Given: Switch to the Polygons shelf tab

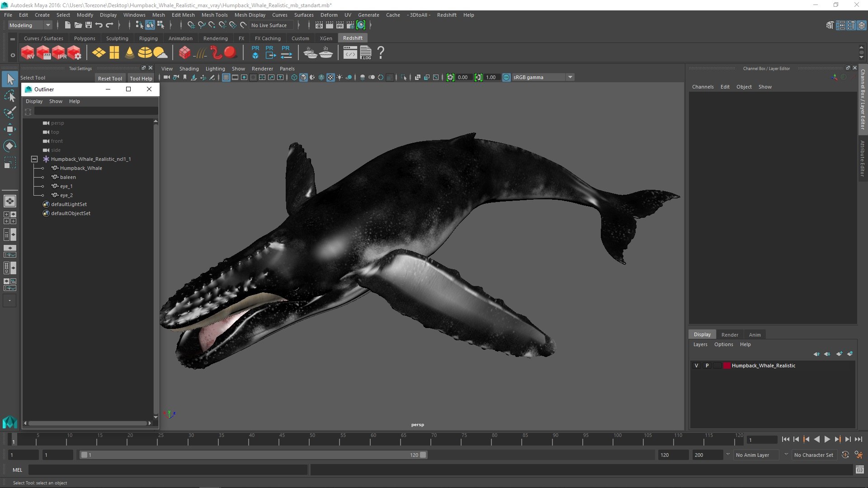Looking at the screenshot, I should point(85,38).
